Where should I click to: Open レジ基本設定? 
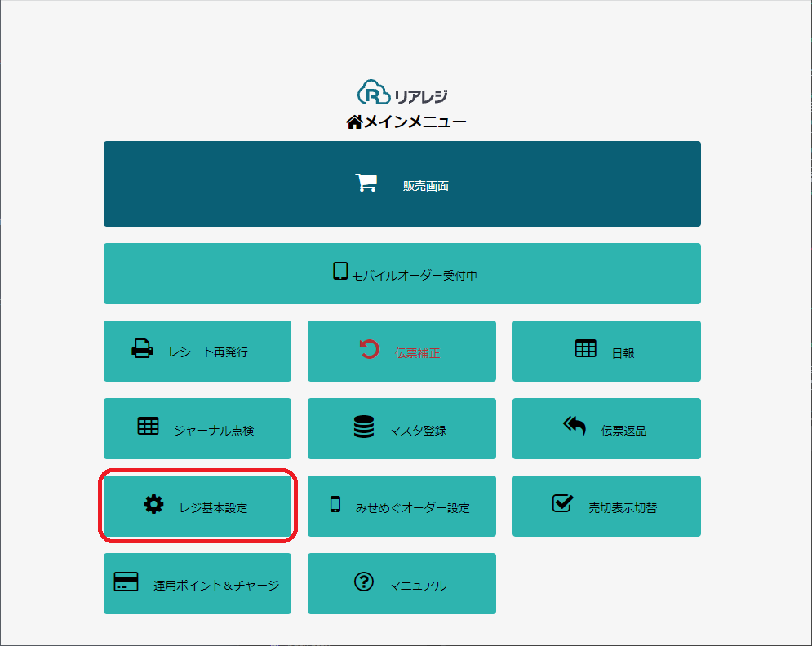(197, 507)
